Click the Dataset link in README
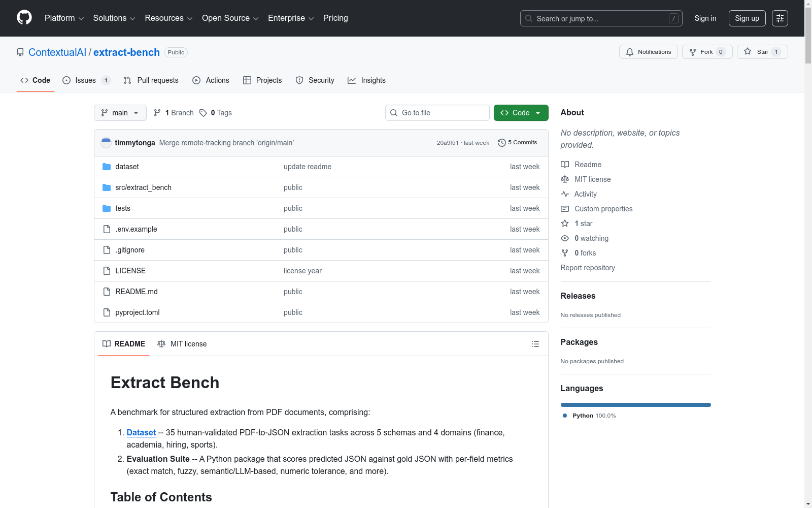 (x=141, y=432)
